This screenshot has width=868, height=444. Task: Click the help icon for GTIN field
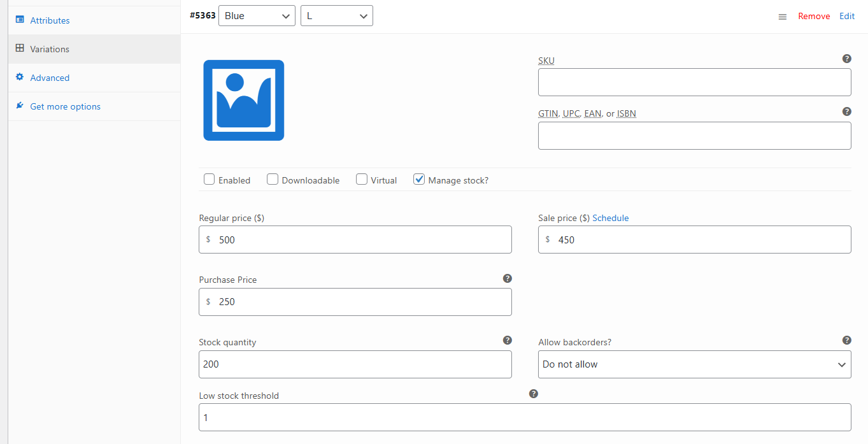(x=846, y=111)
